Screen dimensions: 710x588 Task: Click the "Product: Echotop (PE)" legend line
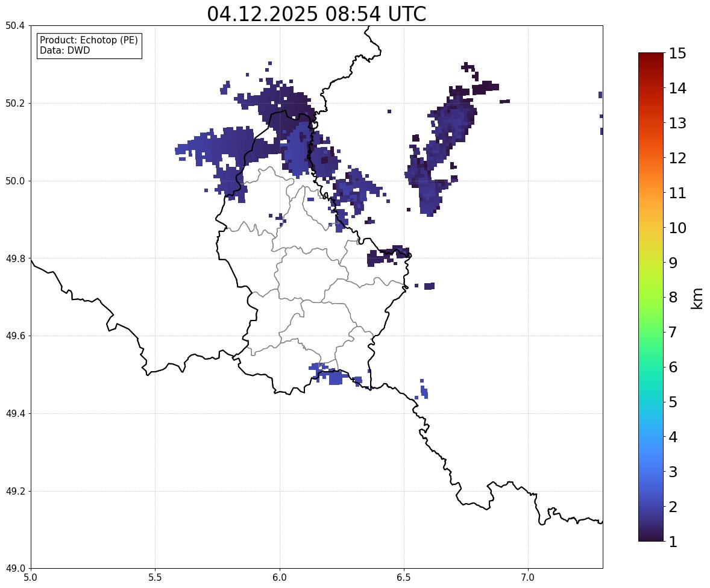coord(89,40)
